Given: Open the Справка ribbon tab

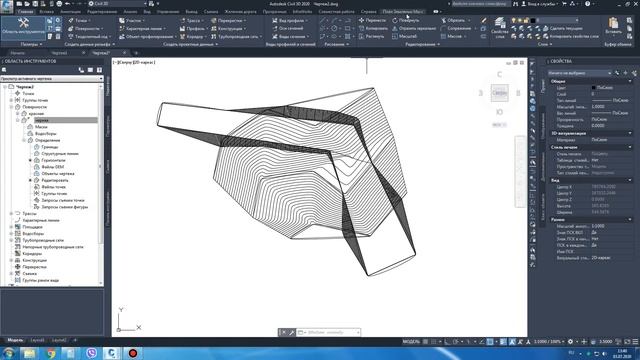Looking at the screenshot, I should (x=369, y=11).
